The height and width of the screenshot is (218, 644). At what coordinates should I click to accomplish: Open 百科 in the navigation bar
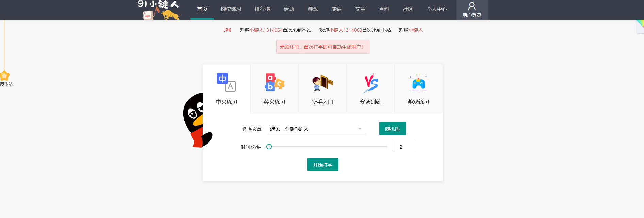coord(384,9)
